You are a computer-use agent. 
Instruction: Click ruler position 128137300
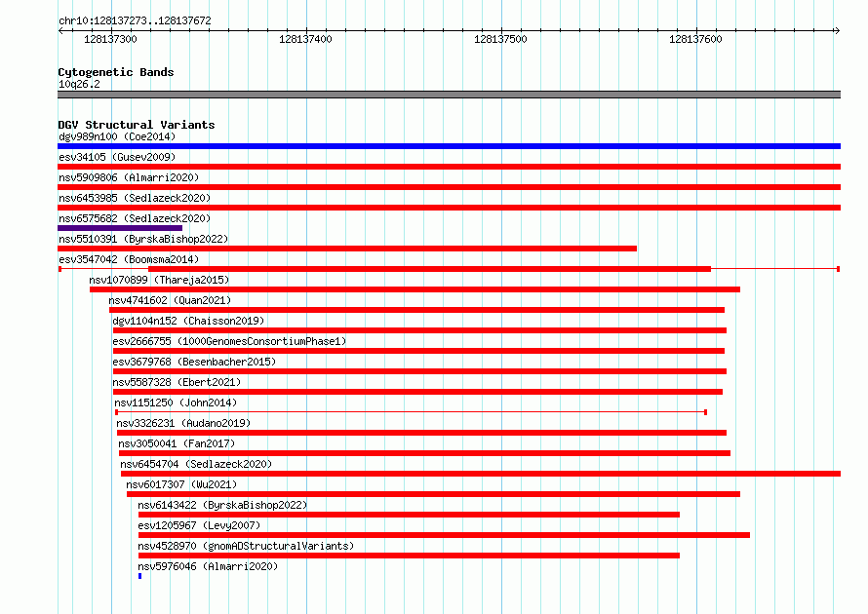[110, 39]
